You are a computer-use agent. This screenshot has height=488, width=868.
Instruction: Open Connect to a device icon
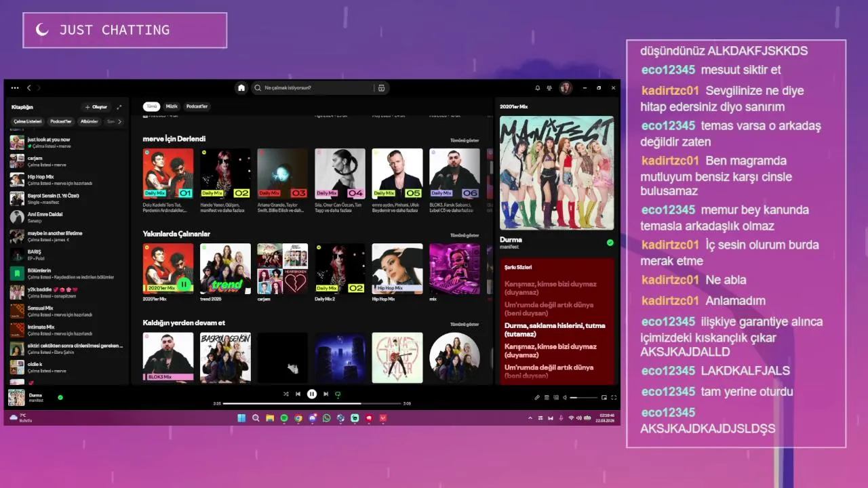point(556,398)
